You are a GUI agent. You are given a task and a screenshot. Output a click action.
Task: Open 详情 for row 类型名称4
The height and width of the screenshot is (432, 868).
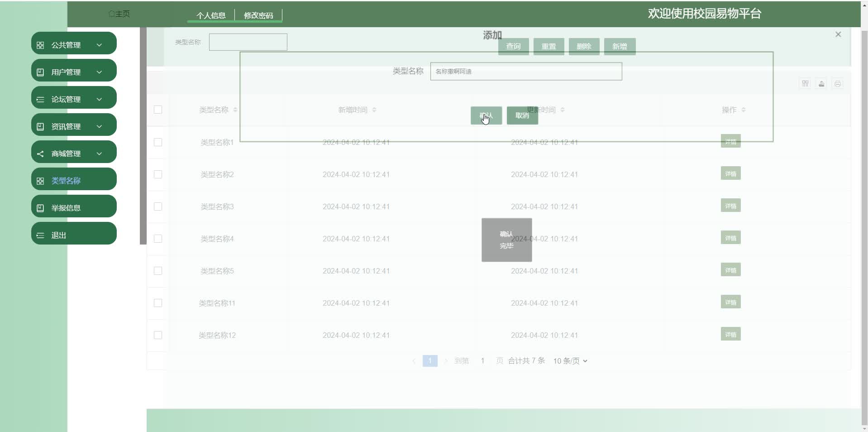click(x=730, y=238)
